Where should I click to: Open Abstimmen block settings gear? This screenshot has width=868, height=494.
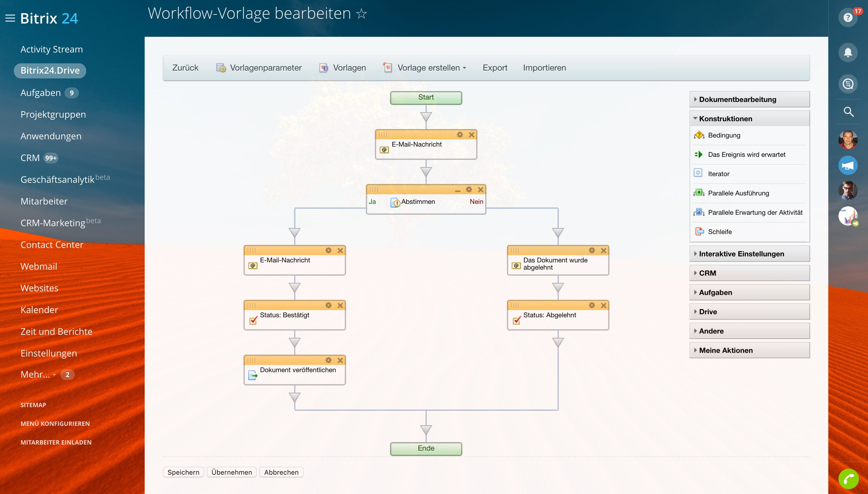click(x=469, y=189)
